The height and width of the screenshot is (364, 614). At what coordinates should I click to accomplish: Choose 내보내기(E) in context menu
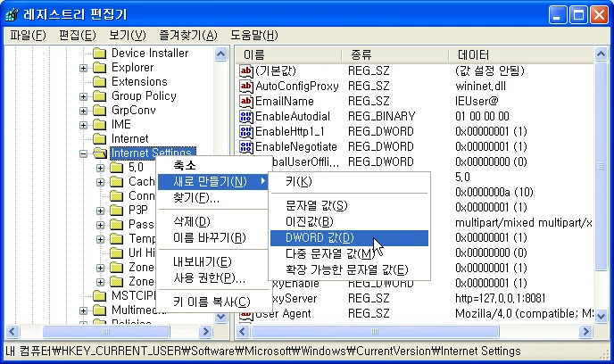212,261
